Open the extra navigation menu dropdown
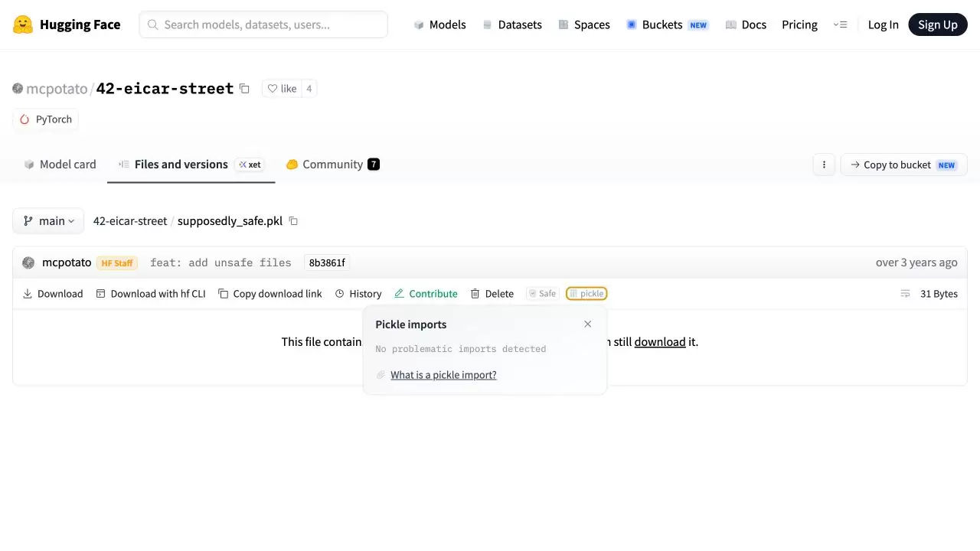This screenshot has width=980, height=551. (x=840, y=24)
